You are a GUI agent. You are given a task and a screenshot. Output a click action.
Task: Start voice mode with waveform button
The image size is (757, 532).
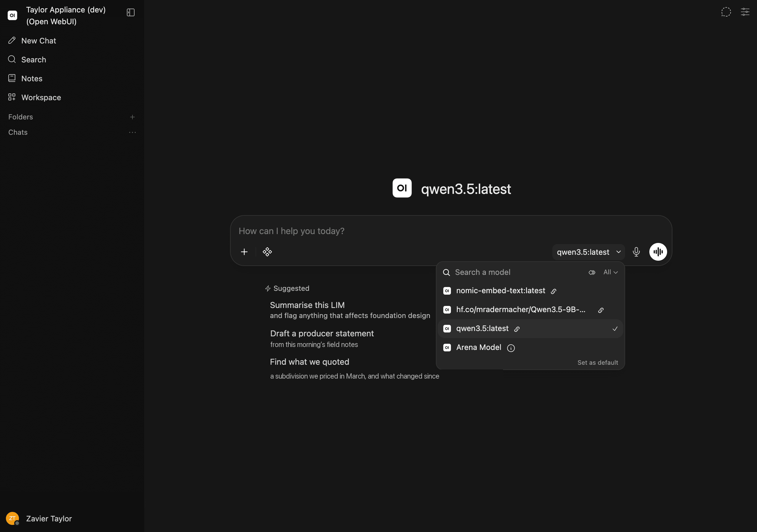pos(658,252)
